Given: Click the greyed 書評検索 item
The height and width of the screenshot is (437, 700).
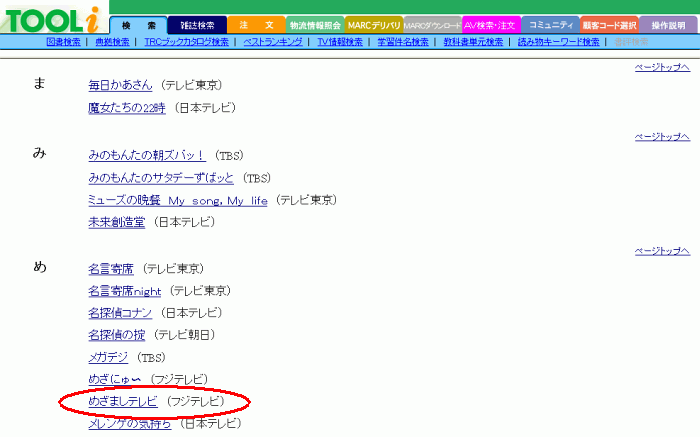Looking at the screenshot, I should pyautogui.click(x=631, y=42).
